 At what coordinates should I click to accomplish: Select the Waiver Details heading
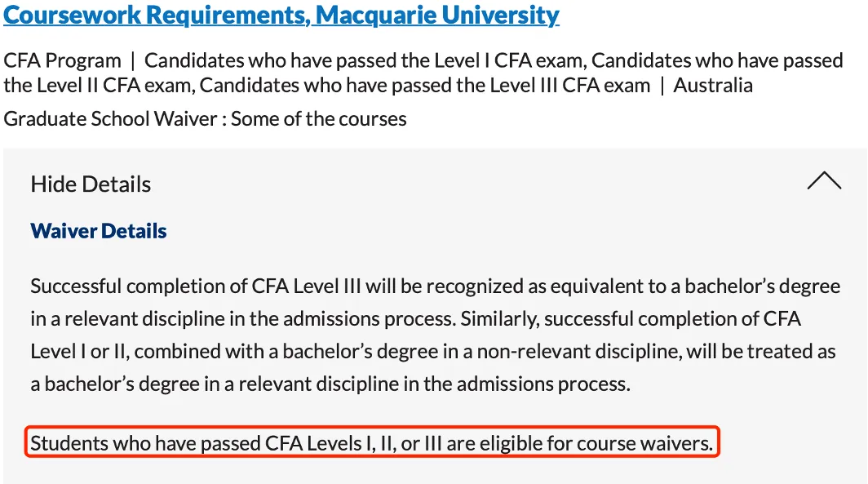[x=99, y=231]
